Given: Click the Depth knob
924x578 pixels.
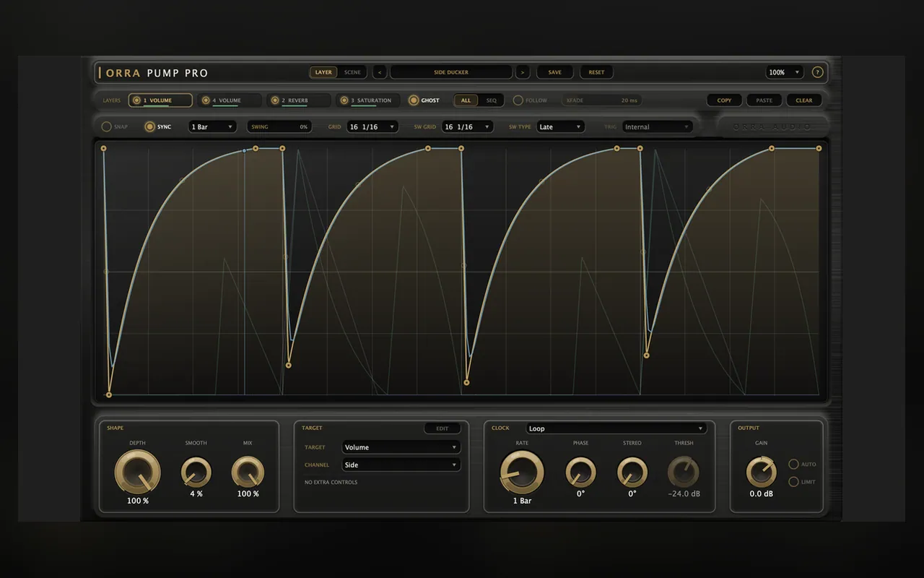Looking at the screenshot, I should click(x=137, y=472).
